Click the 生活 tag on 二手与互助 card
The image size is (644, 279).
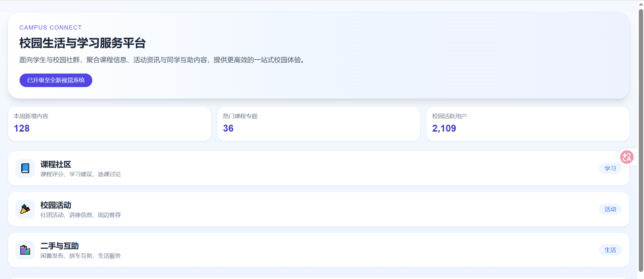pos(610,250)
